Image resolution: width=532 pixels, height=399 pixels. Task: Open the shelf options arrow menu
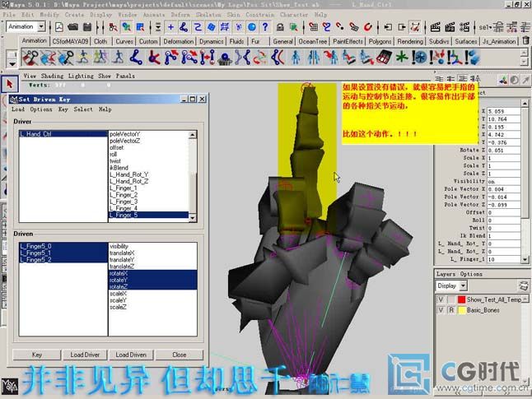click(x=12, y=63)
